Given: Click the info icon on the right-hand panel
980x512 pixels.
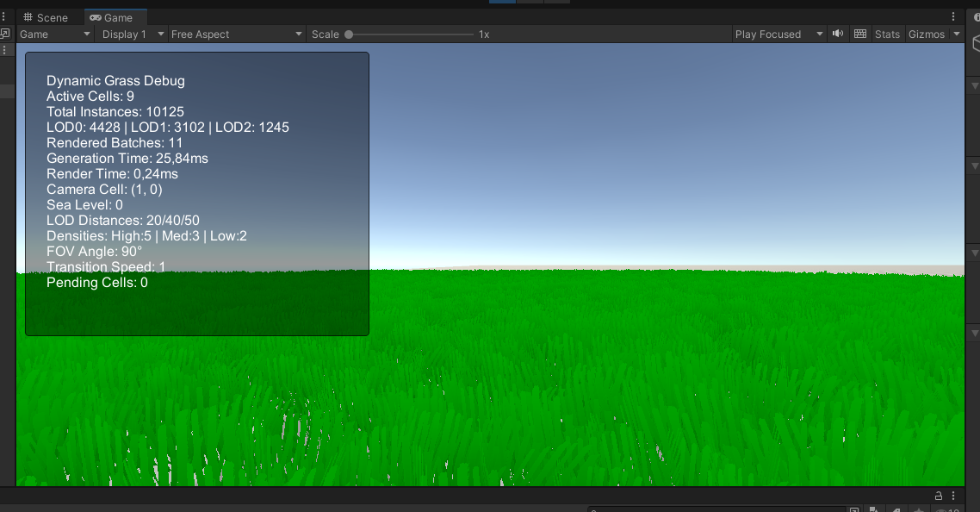Looking at the screenshot, I should click(x=977, y=17).
